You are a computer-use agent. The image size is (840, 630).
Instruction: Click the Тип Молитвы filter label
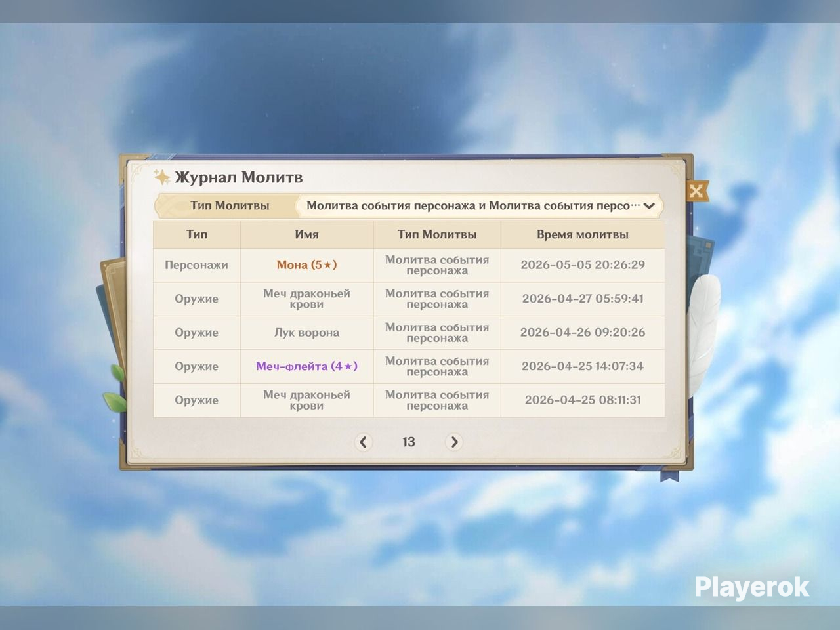tap(230, 205)
